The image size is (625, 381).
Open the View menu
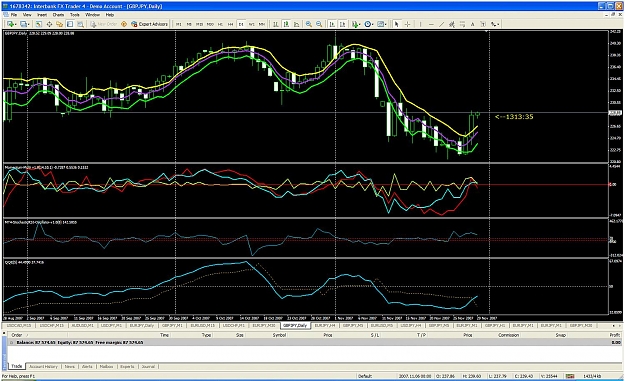(27, 15)
